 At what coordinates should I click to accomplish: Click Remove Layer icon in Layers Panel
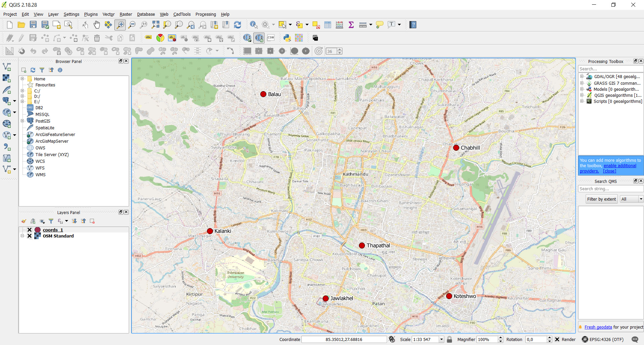(x=92, y=221)
